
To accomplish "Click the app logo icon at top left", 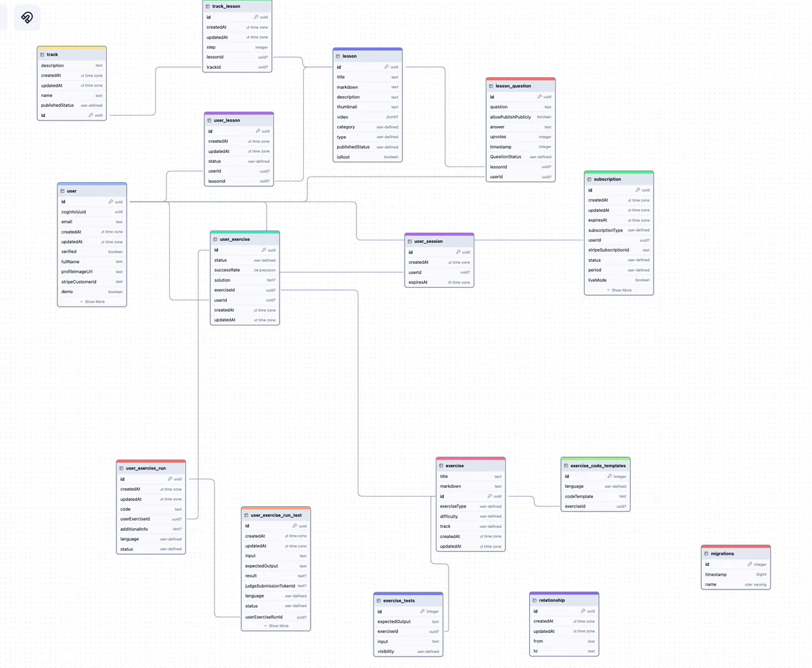I will click(27, 18).
